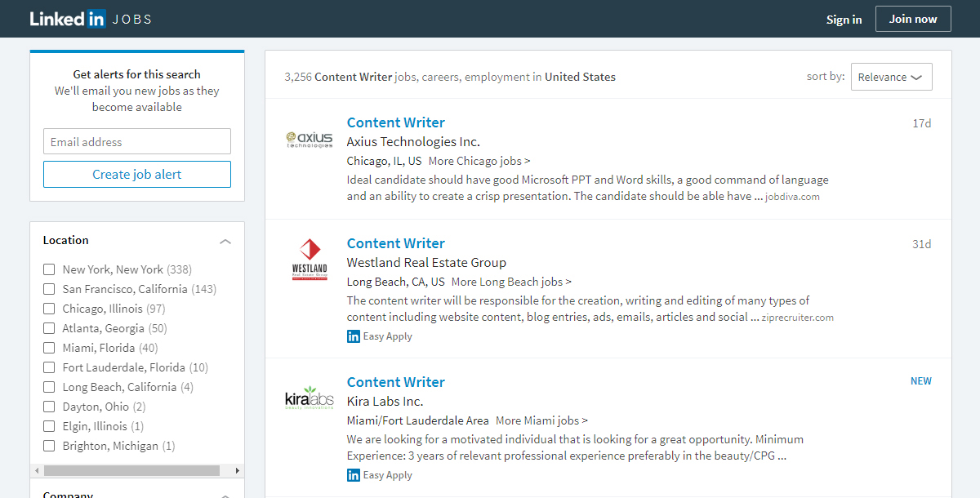Click the 31d posting age label

(922, 244)
